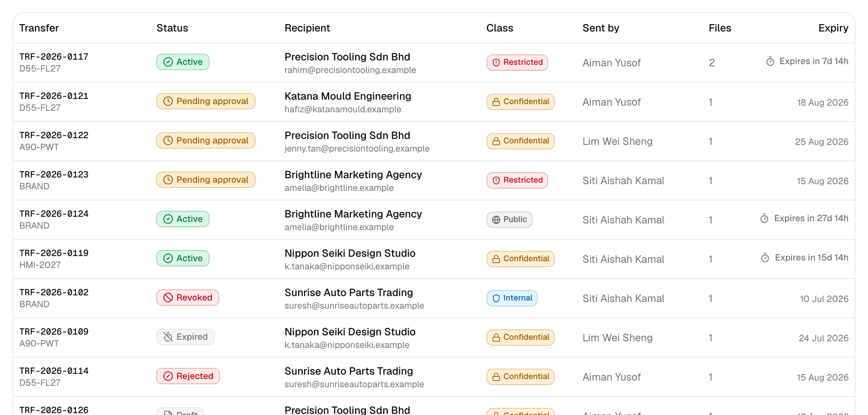Screen dimensions: 868x415
Task: Click the Restricted shield icon in TRF-2026-0123 row
Action: pyautogui.click(x=496, y=180)
